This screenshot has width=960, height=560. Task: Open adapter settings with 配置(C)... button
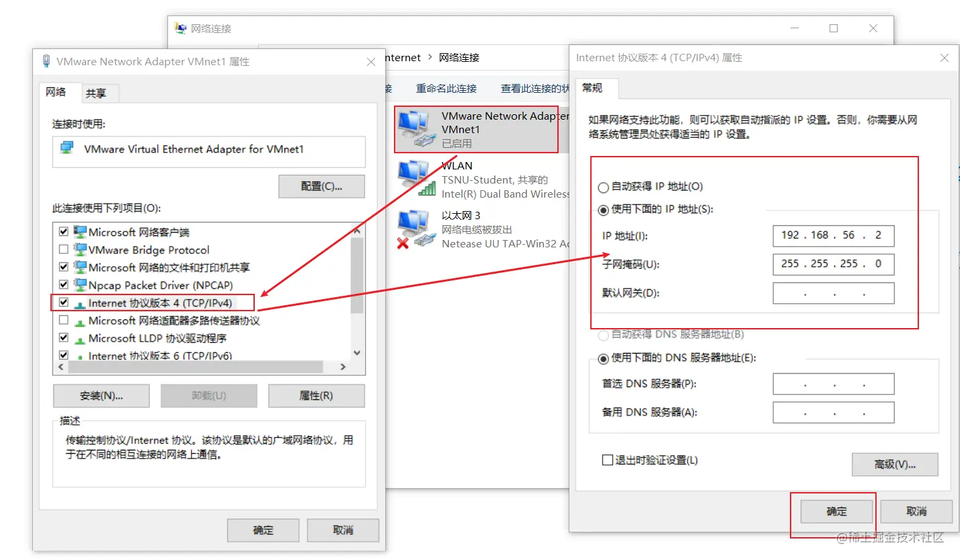(321, 186)
